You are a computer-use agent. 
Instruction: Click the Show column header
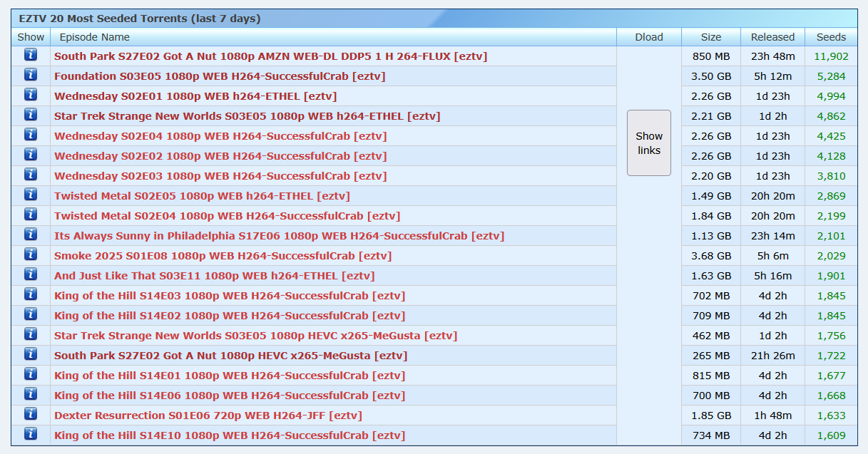[31, 37]
